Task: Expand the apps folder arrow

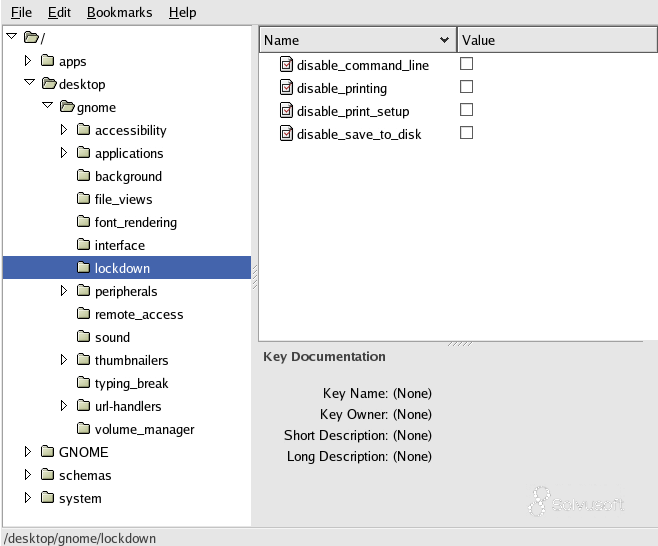Action: (x=28, y=61)
